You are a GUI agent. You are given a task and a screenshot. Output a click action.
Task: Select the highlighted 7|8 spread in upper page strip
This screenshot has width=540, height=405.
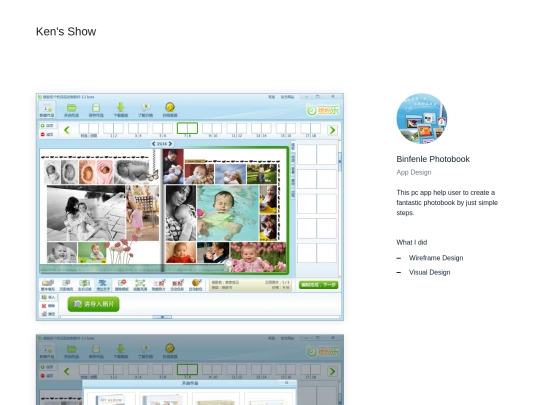point(187,128)
